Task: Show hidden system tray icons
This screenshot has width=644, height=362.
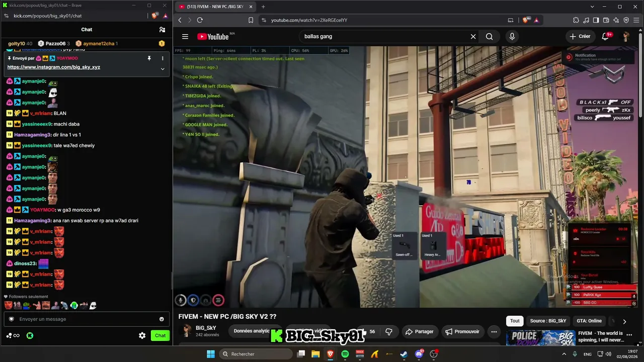Action: coord(565,354)
